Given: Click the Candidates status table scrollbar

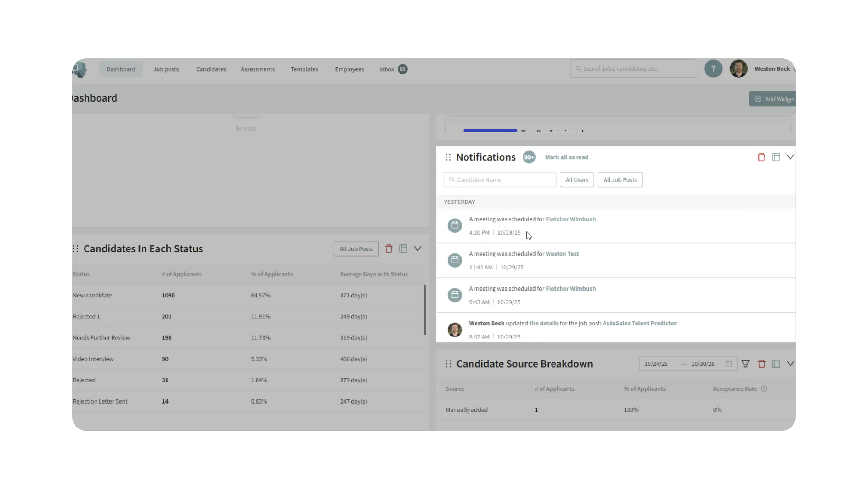Looking at the screenshot, I should [425, 310].
